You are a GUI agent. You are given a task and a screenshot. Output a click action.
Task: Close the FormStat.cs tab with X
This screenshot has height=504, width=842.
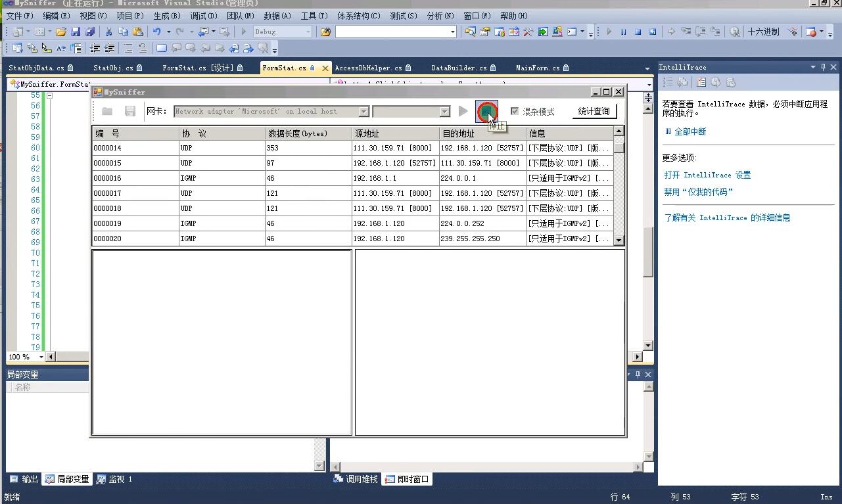click(325, 68)
